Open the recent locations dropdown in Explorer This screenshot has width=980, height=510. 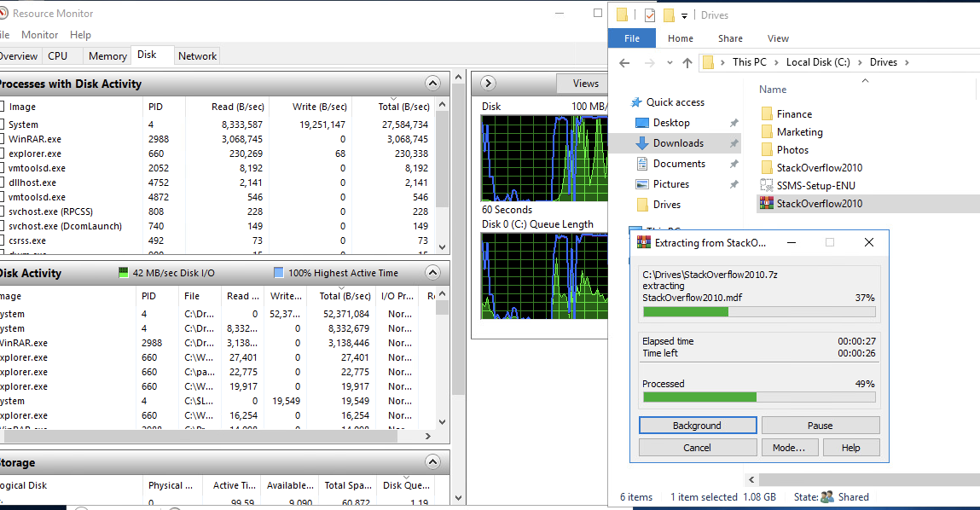coord(670,62)
